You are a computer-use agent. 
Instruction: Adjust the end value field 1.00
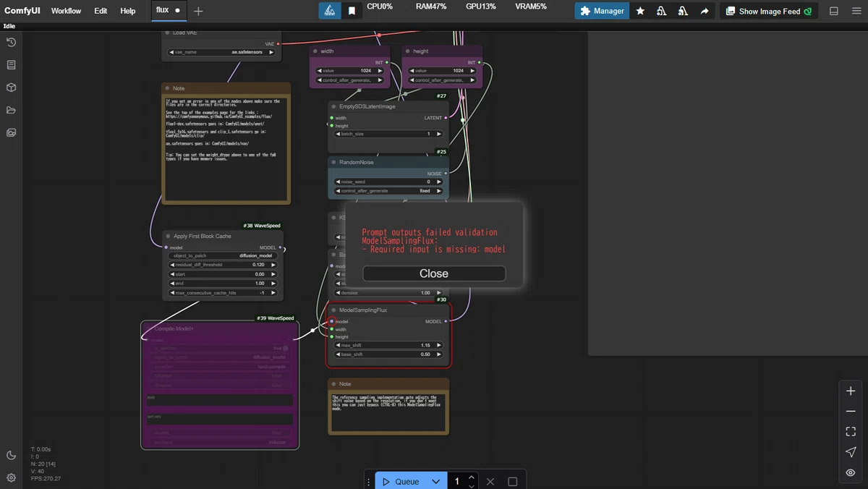[x=222, y=284]
